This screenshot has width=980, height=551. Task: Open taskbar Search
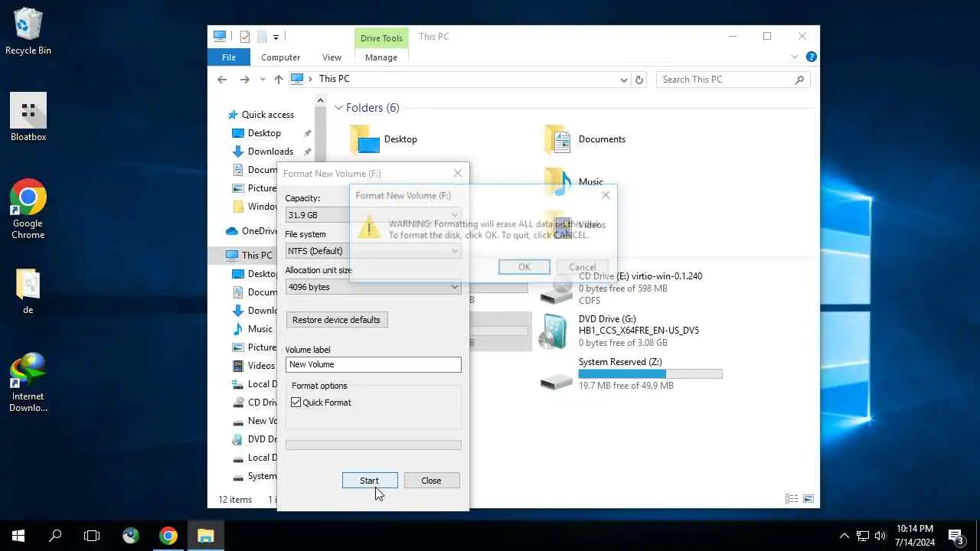pos(55,536)
